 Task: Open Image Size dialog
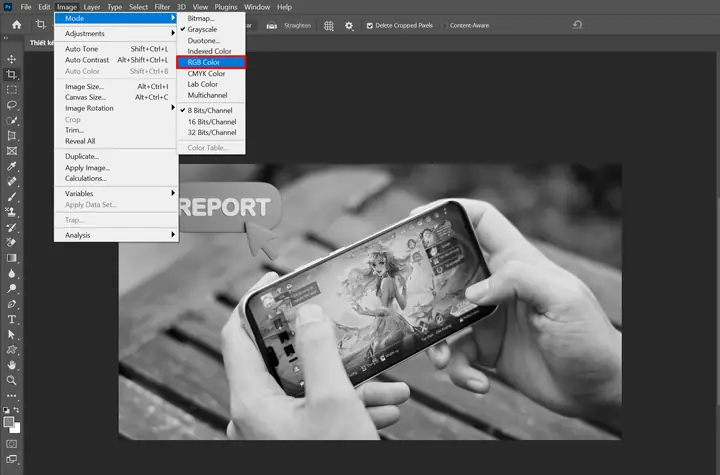coord(116,86)
